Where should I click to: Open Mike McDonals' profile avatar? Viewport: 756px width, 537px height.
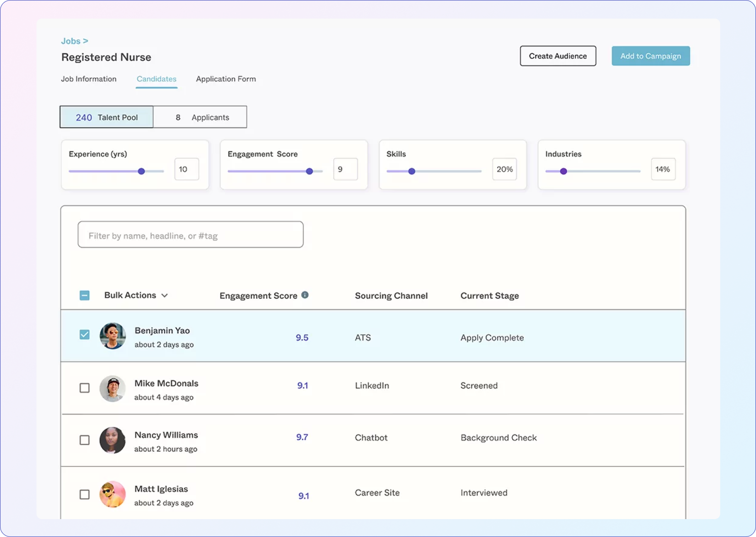[x=112, y=389]
